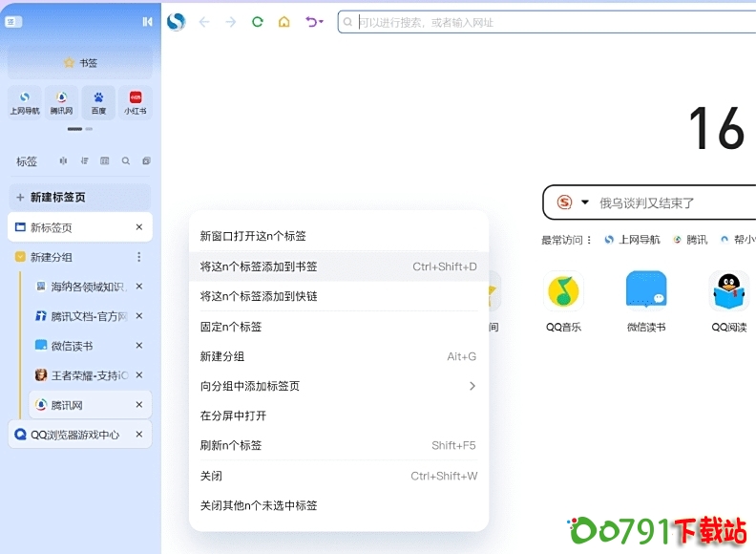756x554 pixels.
Task: Close the 微信读书 tab
Action: [x=139, y=346]
